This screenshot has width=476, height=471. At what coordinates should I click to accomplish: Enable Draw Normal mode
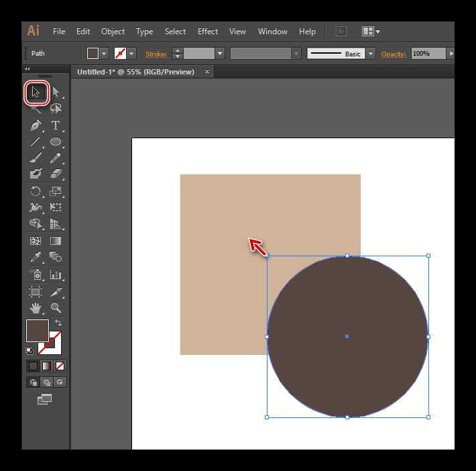click(x=33, y=382)
